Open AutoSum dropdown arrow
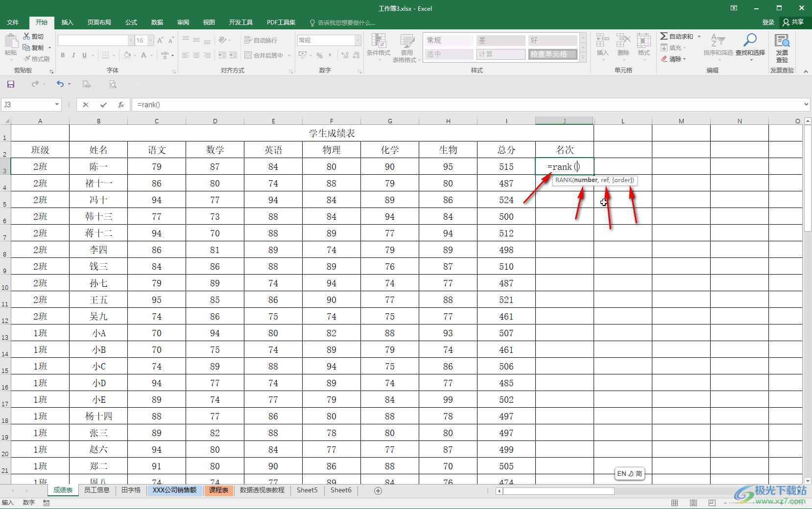 (699, 36)
